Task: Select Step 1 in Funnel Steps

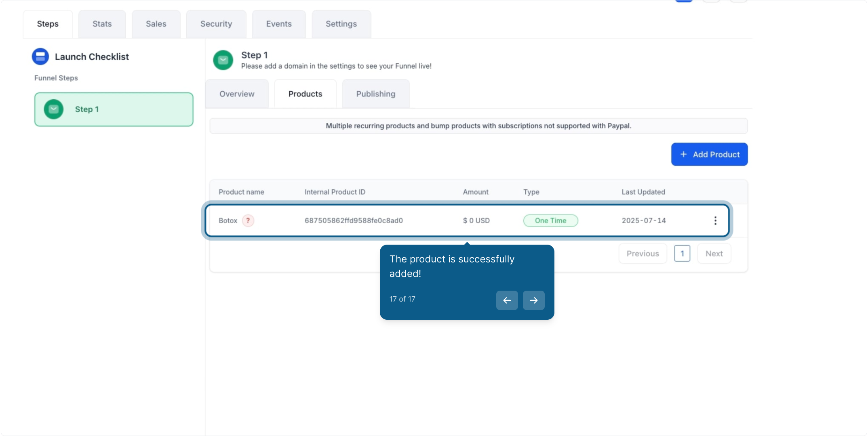Action: click(x=114, y=109)
